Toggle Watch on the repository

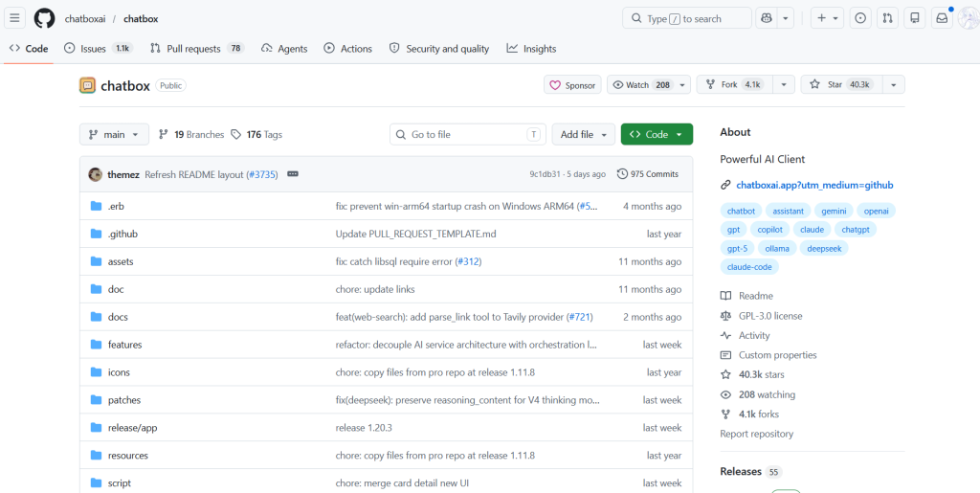640,85
